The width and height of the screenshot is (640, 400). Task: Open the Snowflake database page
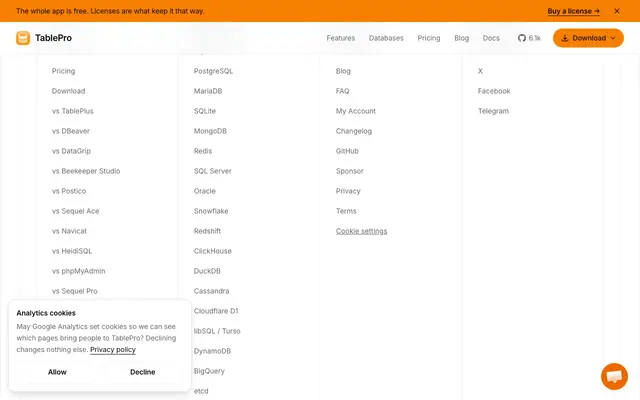tap(211, 211)
